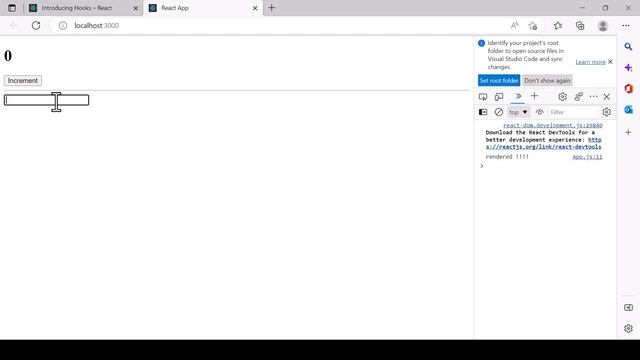Screen dimensions: 640x360
Task: Close the Introducing Hooks tab
Action: click(x=136, y=8)
